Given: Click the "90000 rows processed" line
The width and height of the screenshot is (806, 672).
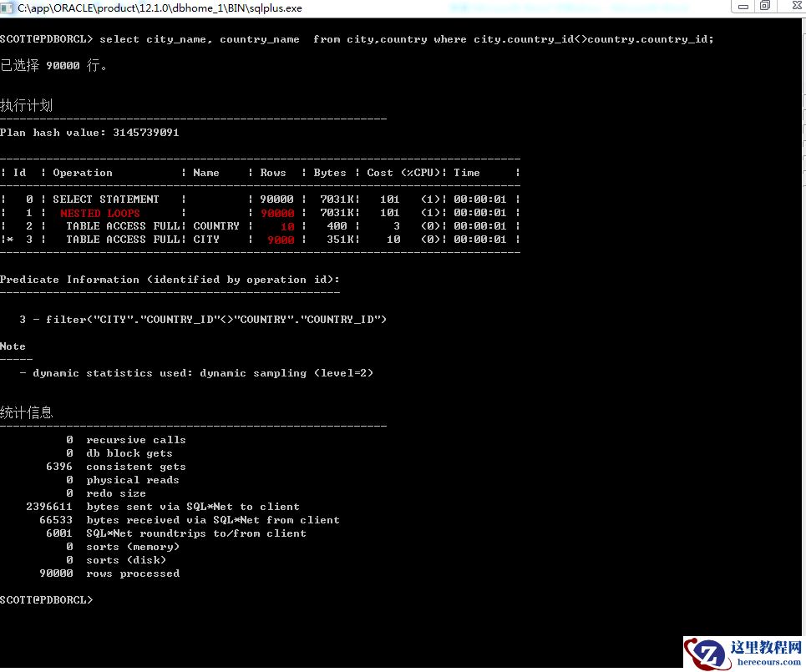Looking at the screenshot, I should click(x=109, y=573).
